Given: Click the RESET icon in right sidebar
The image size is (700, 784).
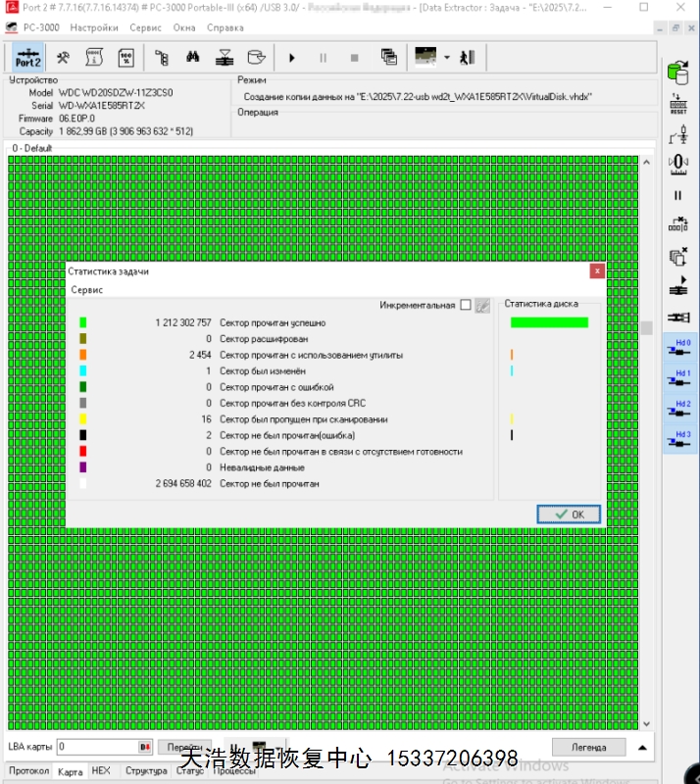Looking at the screenshot, I should point(677,105).
